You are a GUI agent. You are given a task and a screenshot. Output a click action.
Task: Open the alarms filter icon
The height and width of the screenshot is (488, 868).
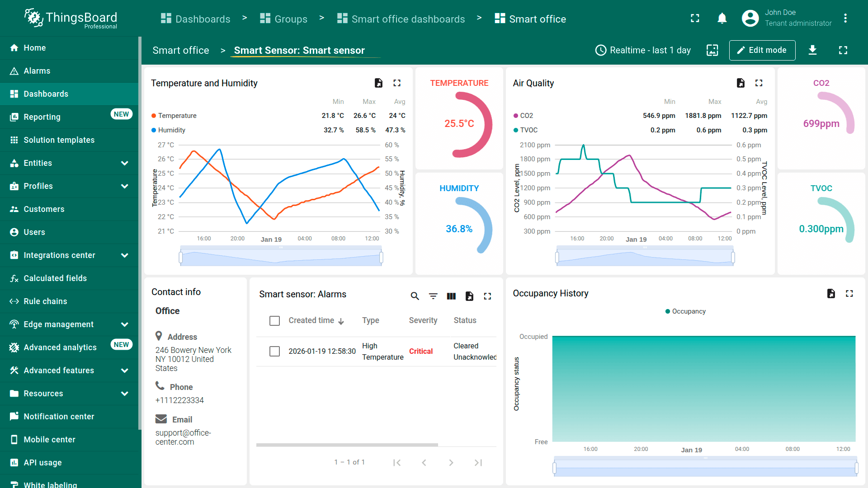(x=433, y=296)
